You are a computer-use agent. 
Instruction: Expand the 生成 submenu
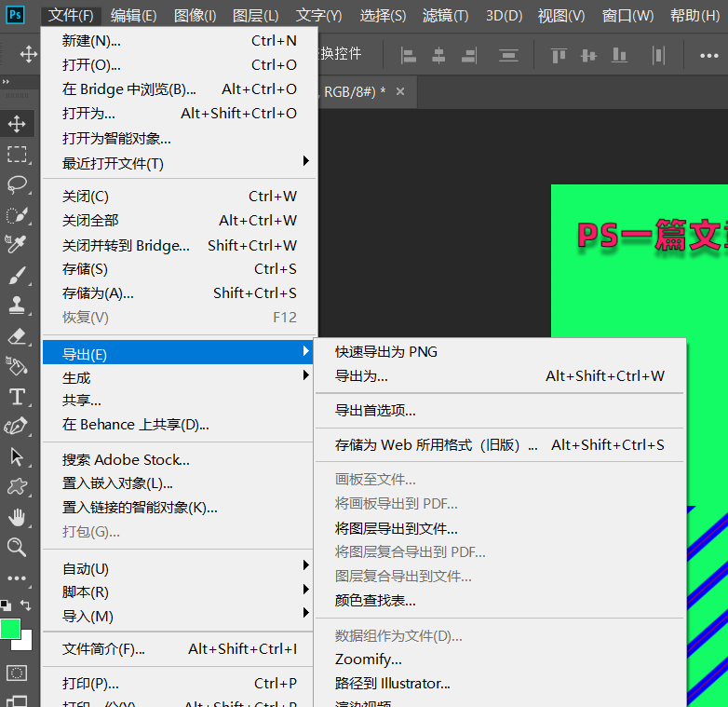[178, 377]
